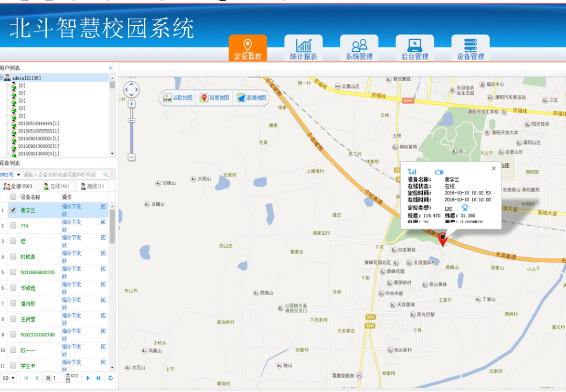Click the detail icon in 谢宇兰 row

click(x=103, y=206)
